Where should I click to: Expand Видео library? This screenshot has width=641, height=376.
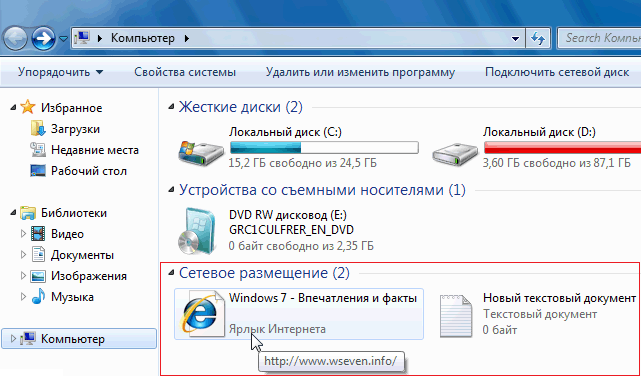tap(23, 234)
